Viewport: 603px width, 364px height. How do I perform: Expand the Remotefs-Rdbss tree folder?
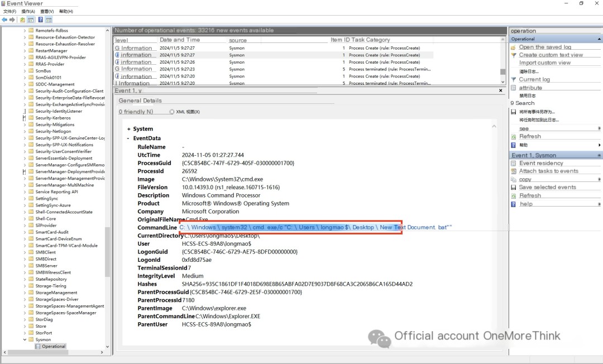point(25,30)
